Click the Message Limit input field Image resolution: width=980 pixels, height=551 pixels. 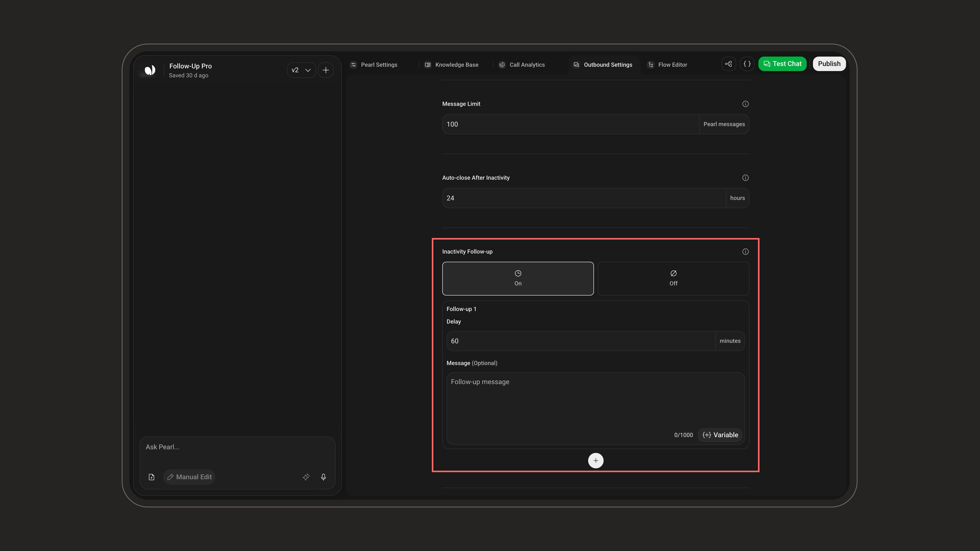[x=571, y=124]
